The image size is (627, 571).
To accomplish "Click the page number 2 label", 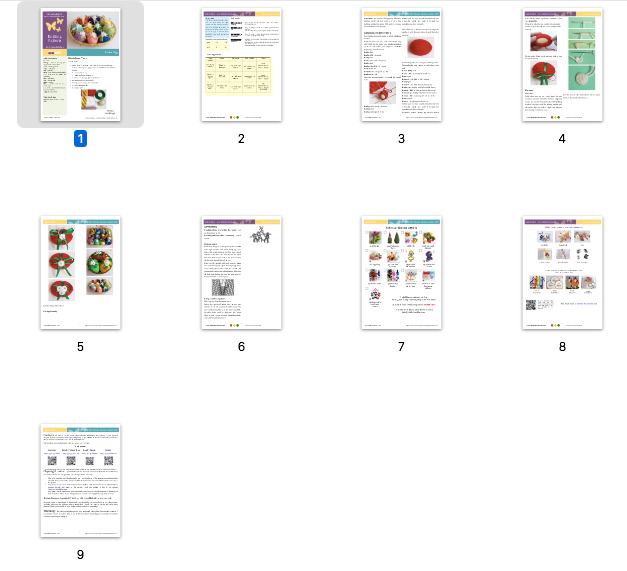I will click(x=241, y=139).
